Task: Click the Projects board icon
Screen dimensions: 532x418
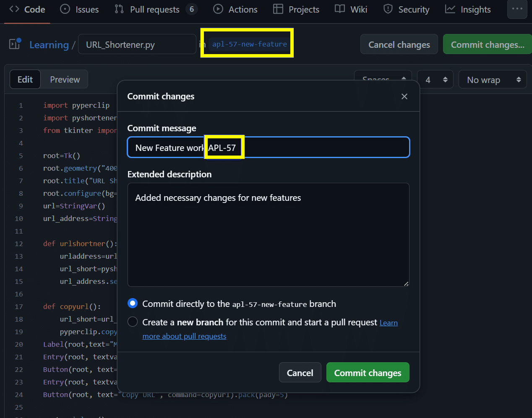Action: point(278,9)
